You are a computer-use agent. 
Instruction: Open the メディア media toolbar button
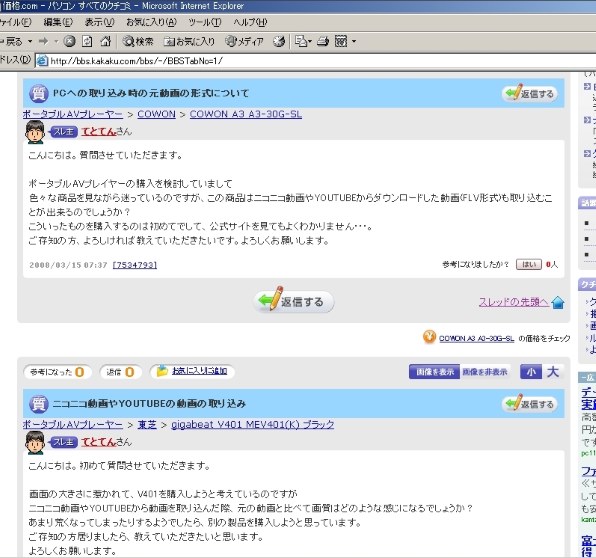coord(244,41)
